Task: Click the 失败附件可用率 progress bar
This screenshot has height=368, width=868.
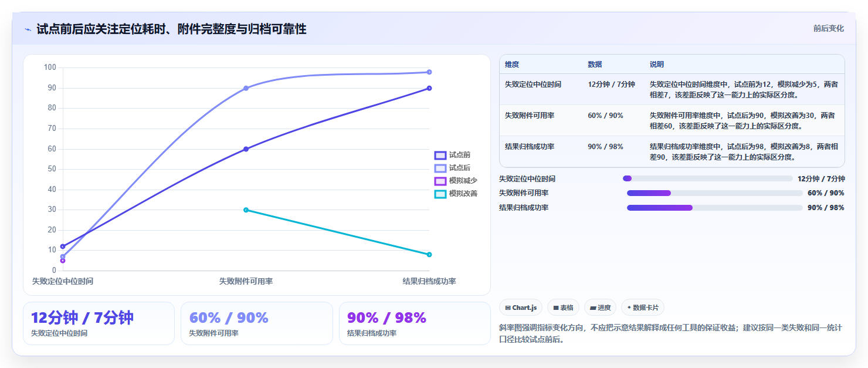Action: (x=715, y=193)
